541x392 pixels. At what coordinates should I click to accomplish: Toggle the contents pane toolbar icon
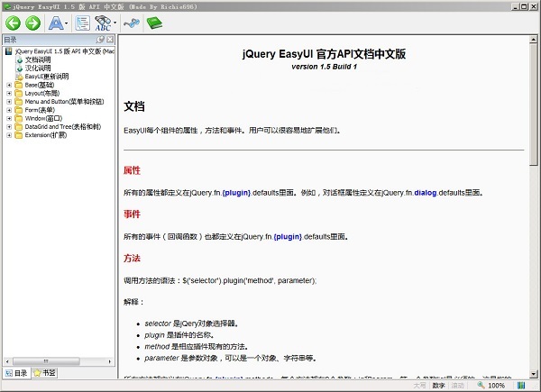point(82,23)
